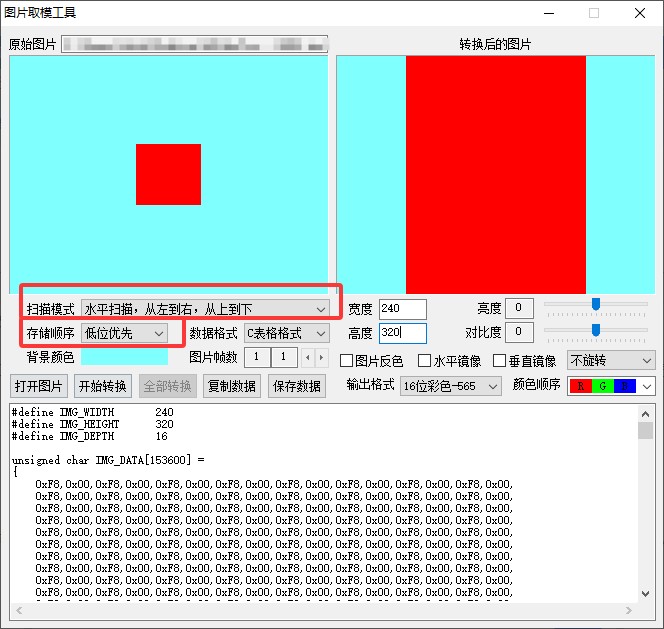Screen dimensions: 664x629
Task: Click the 背景颜色 cyan color swatch
Action: click(x=125, y=357)
